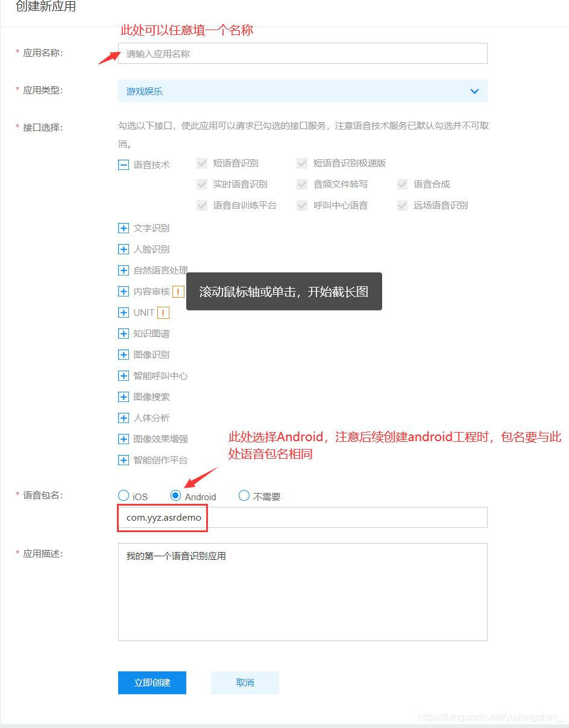Click the warning icon next to UNIT
This screenshot has width=569, height=728.
[163, 313]
